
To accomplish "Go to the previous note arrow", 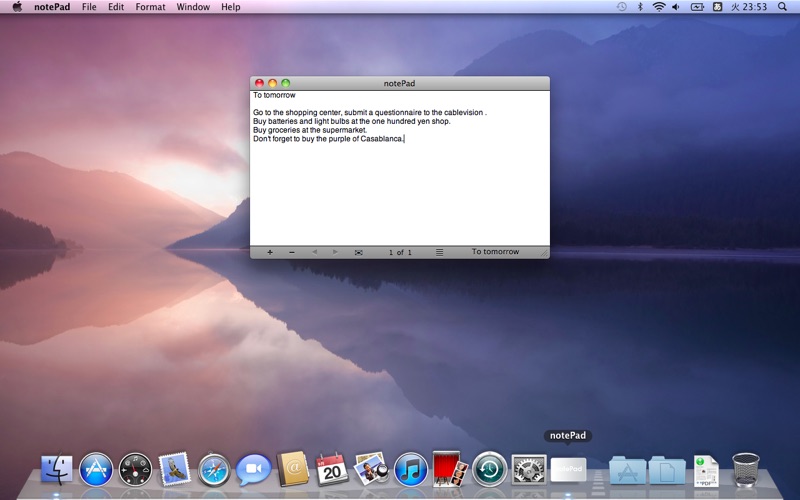I will pyautogui.click(x=314, y=252).
